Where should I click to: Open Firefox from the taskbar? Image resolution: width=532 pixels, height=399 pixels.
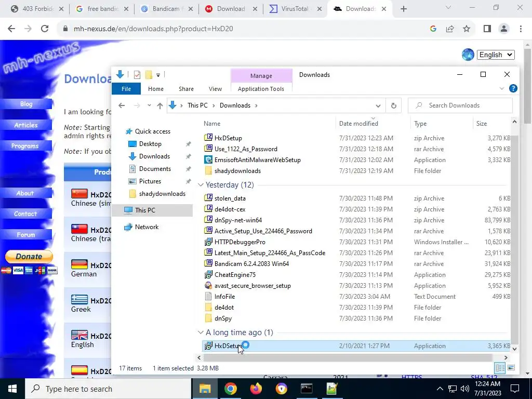point(256,389)
